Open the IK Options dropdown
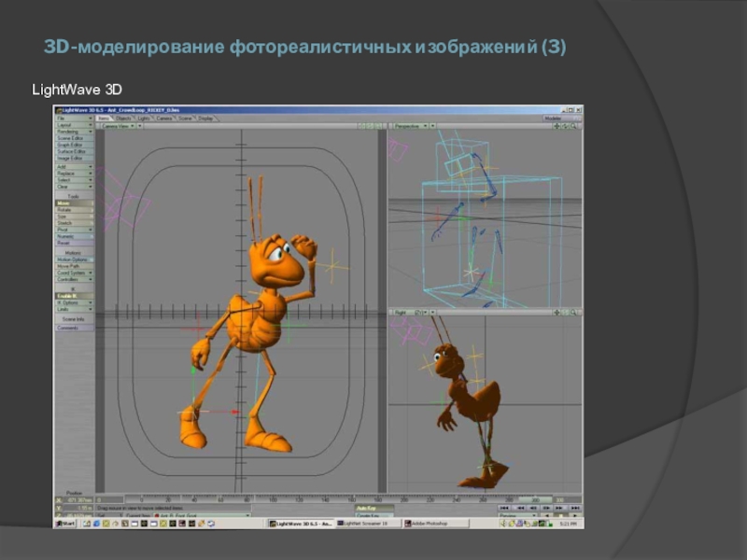This screenshot has width=747, height=560. click(x=75, y=302)
